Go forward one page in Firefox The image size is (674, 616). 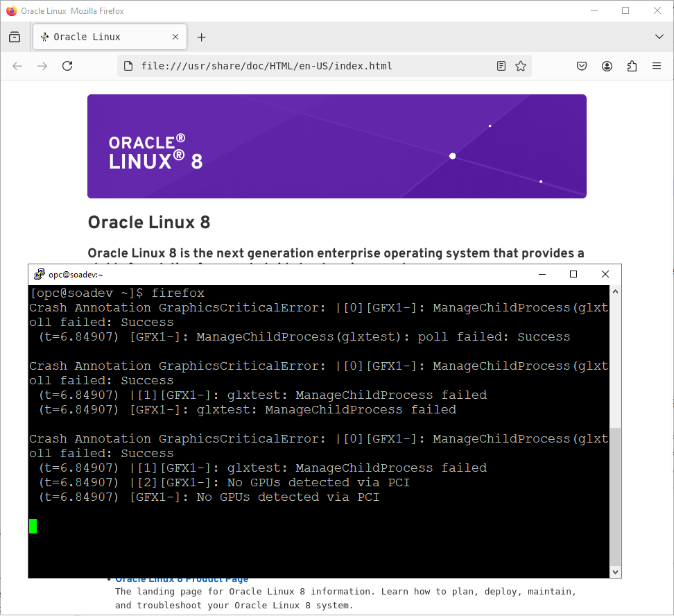click(x=42, y=66)
